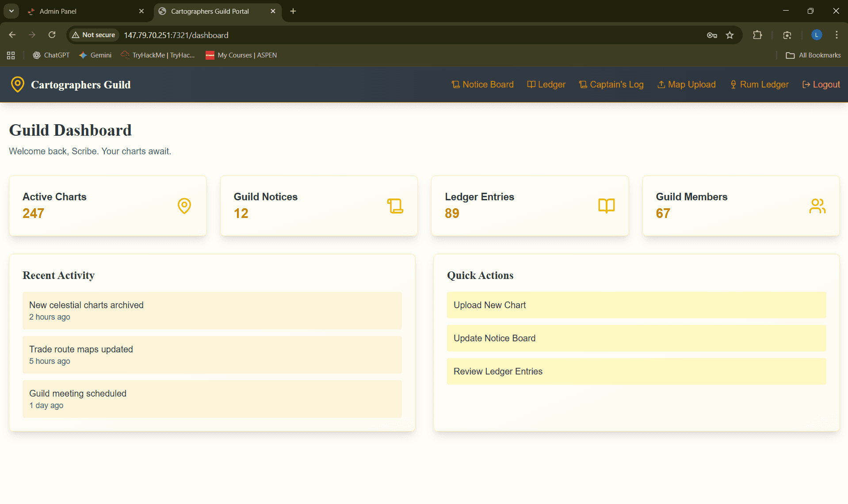Click the bookmark star in the address bar
848x504 pixels.
pos(730,35)
